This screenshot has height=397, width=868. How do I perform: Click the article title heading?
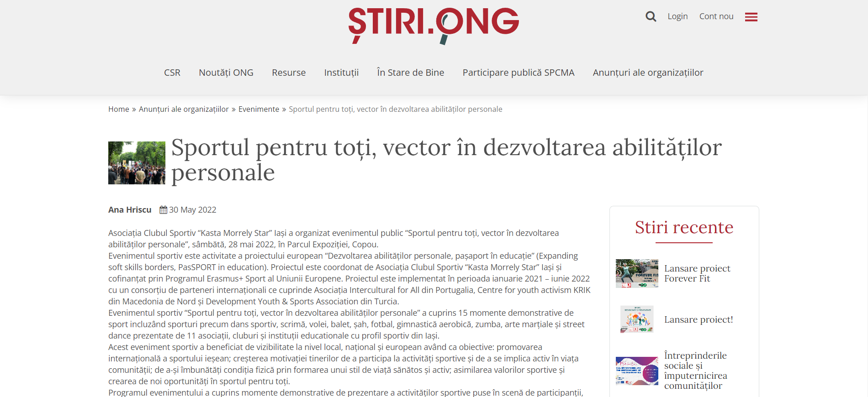coord(446,160)
